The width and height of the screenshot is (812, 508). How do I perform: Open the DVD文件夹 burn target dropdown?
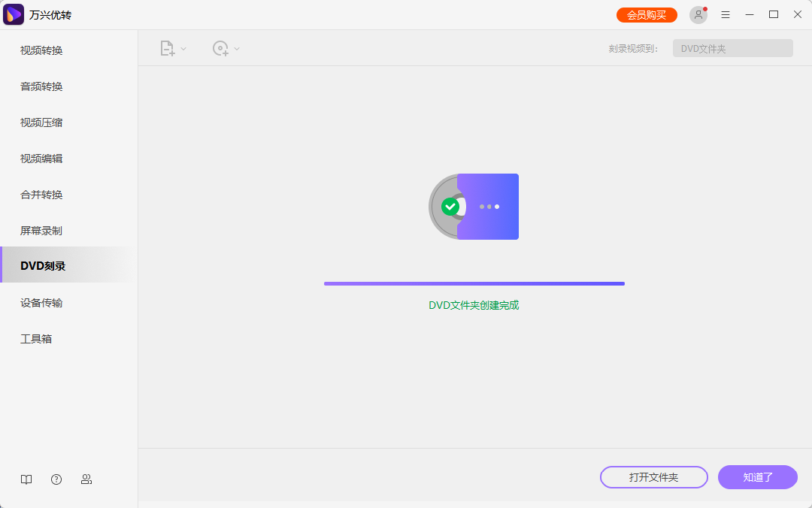(x=732, y=47)
